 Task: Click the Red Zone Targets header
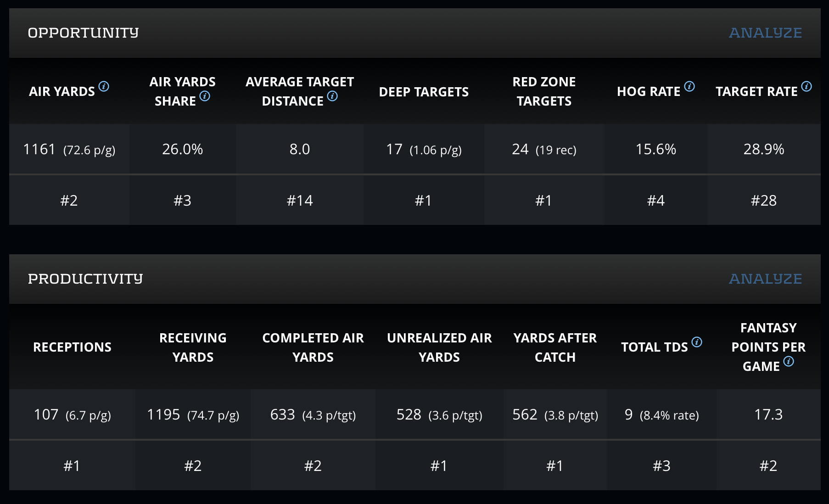[544, 91]
